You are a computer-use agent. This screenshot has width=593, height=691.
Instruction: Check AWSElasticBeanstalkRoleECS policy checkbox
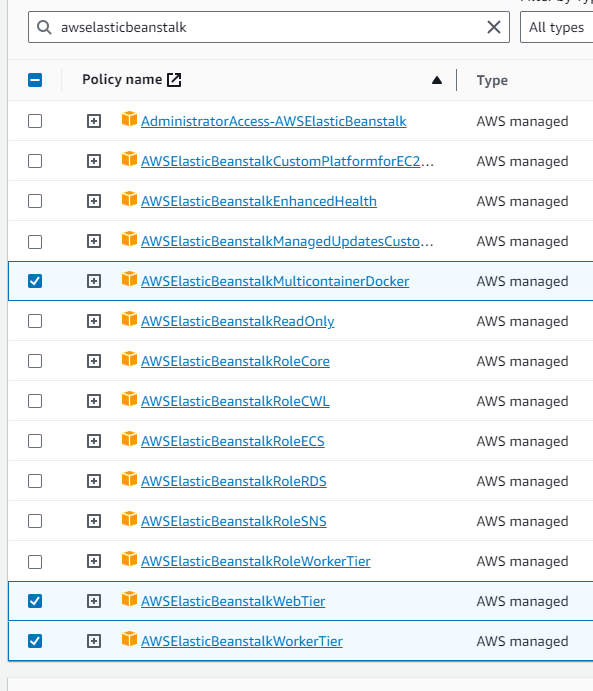point(35,441)
